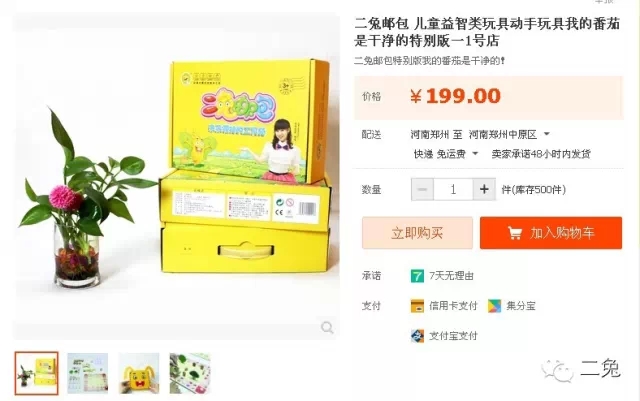This screenshot has width=640, height=401.
Task: Click the magnifier zoom icon on product image
Action: (x=327, y=327)
